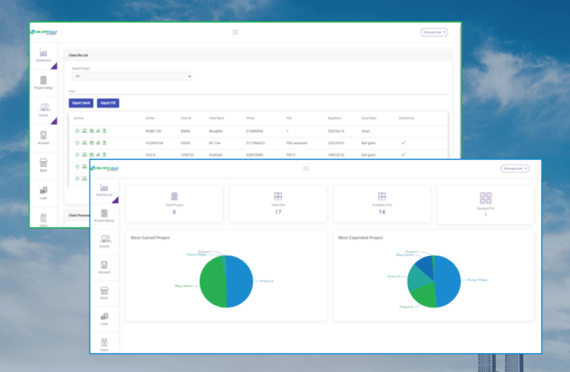Click the Plot 3 cell

290,155
